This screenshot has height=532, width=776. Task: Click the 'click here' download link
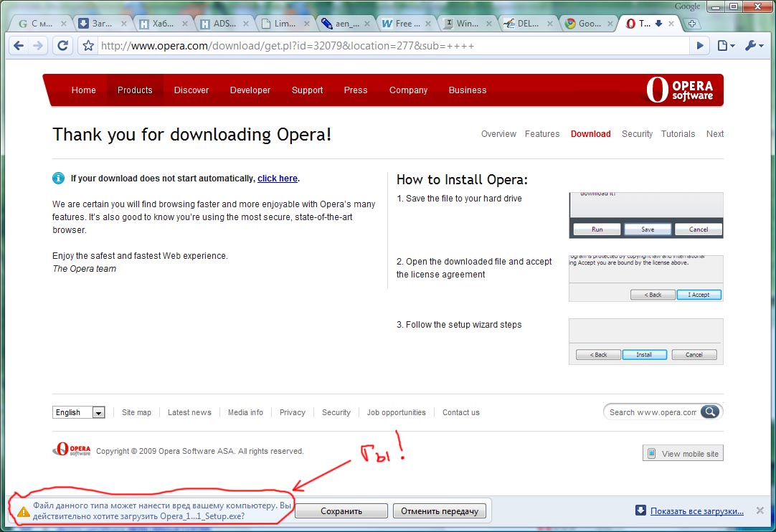point(277,178)
